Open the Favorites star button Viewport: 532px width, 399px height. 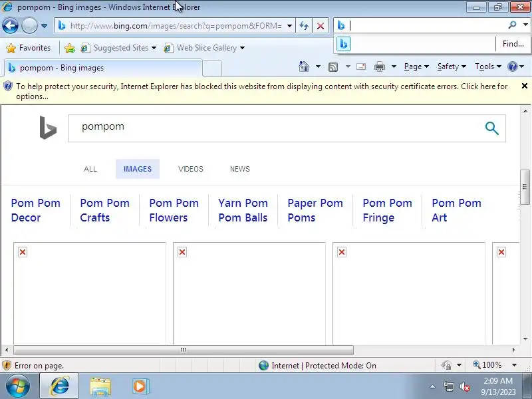point(28,48)
